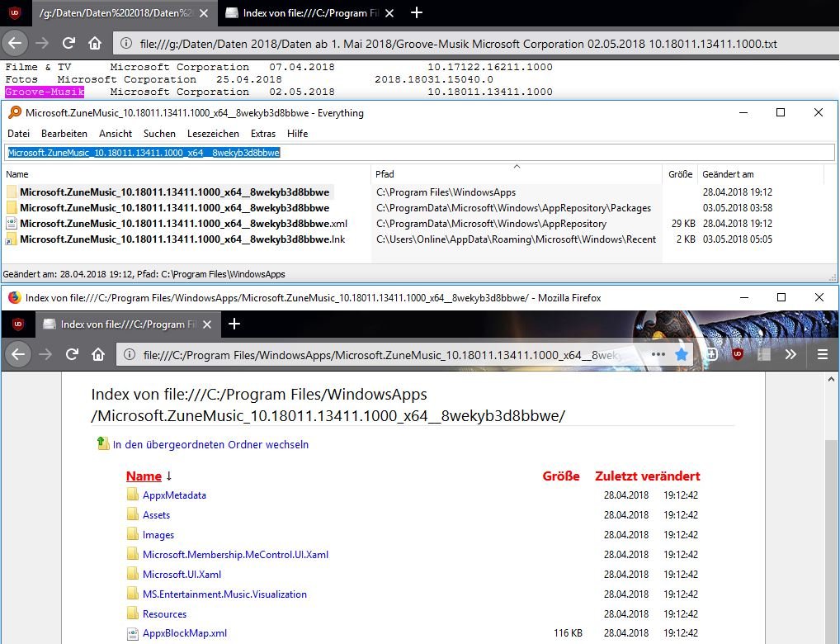Click uBlock Origin icon in top tab bar

coord(15,13)
